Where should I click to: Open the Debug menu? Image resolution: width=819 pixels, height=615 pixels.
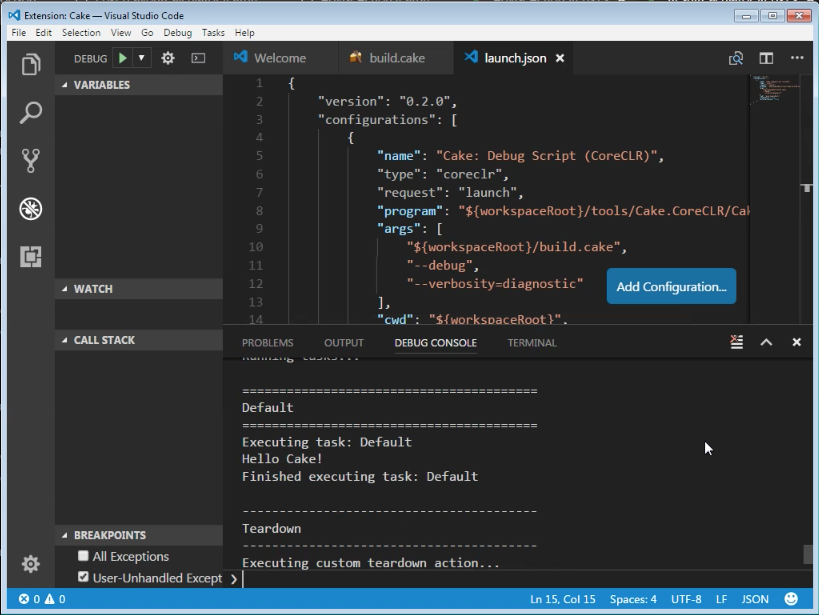(178, 32)
